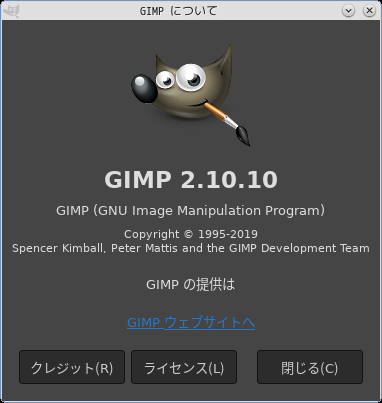Viewport: 382px width, 403px height.
Task: Open the クレジット(R) credits button
Action: pos(72,367)
